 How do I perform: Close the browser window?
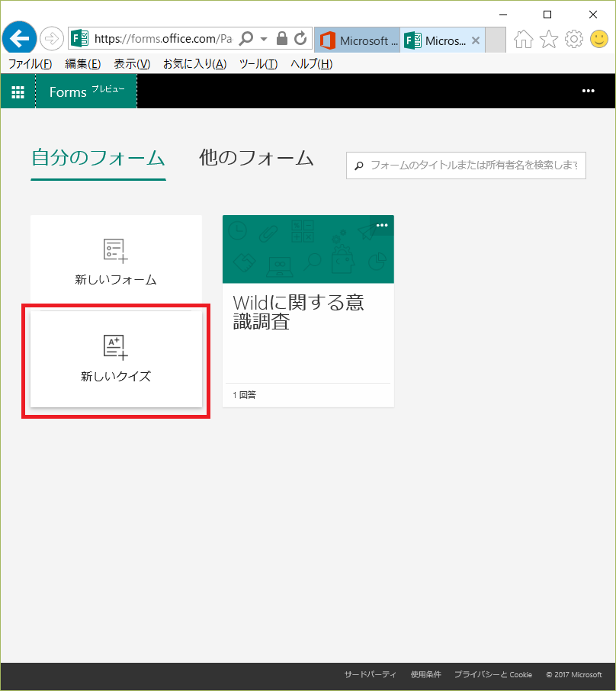(593, 14)
